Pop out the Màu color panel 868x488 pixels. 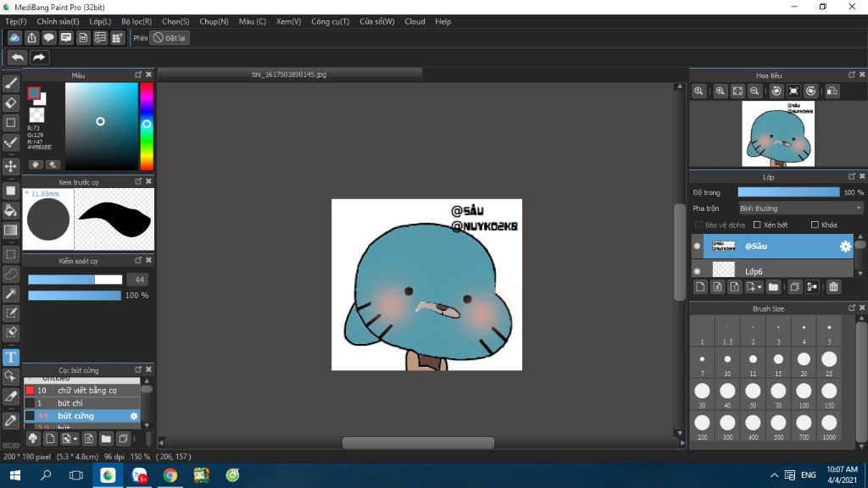click(138, 75)
